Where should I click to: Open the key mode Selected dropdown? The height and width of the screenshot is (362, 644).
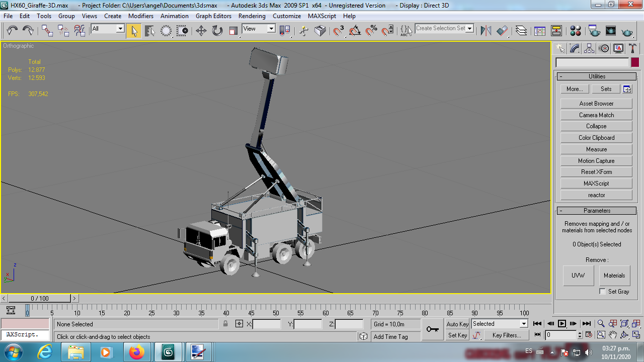pos(524,324)
